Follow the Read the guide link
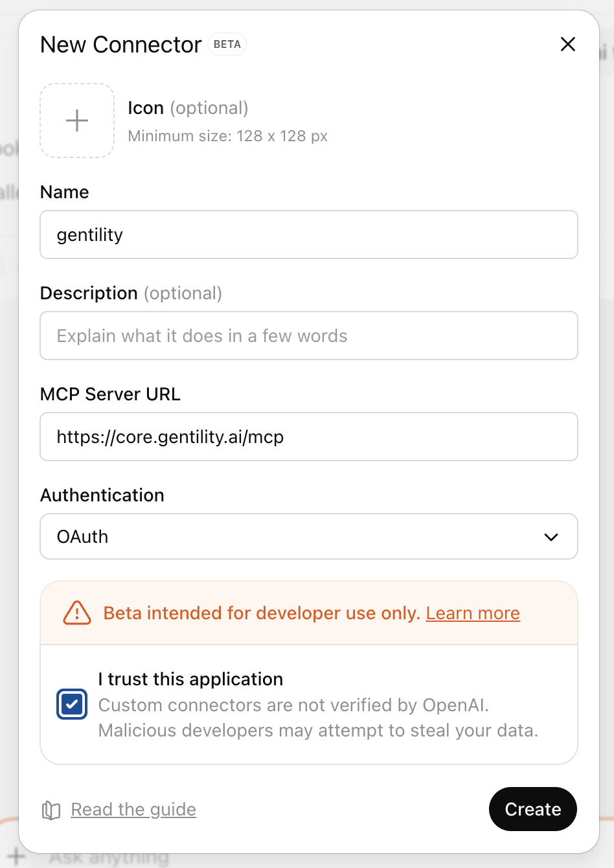This screenshot has width=614, height=868. click(133, 809)
